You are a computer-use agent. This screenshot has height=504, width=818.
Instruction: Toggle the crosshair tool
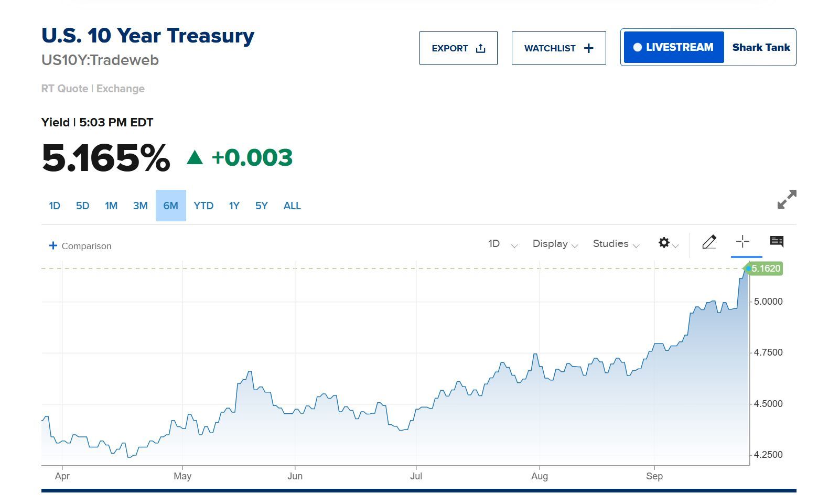click(x=742, y=242)
